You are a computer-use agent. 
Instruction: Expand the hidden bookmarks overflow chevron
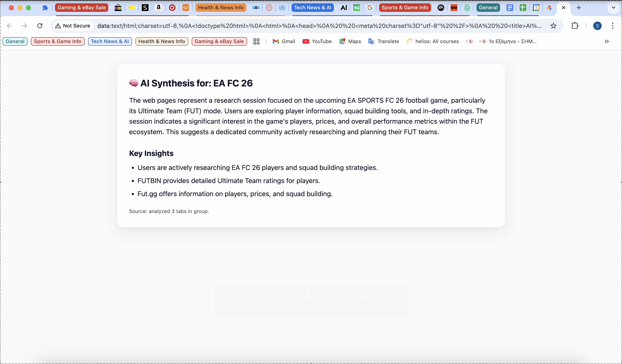point(606,41)
